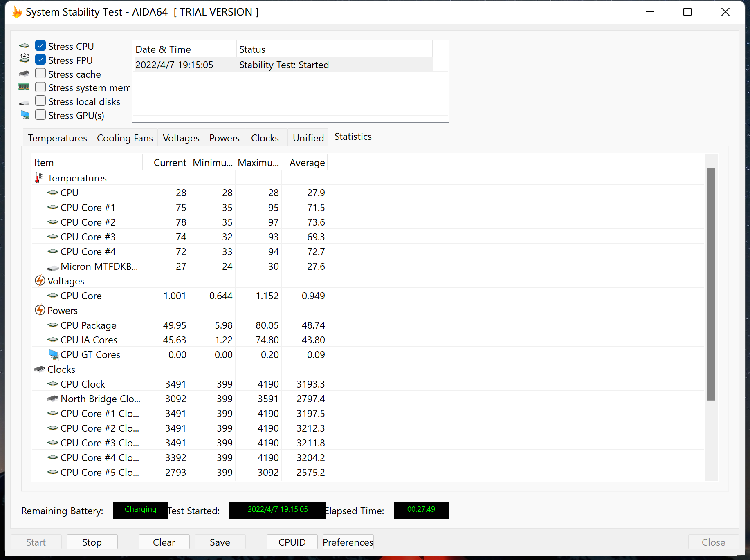Click the Clear button
The width and height of the screenshot is (750, 560).
[x=164, y=542]
